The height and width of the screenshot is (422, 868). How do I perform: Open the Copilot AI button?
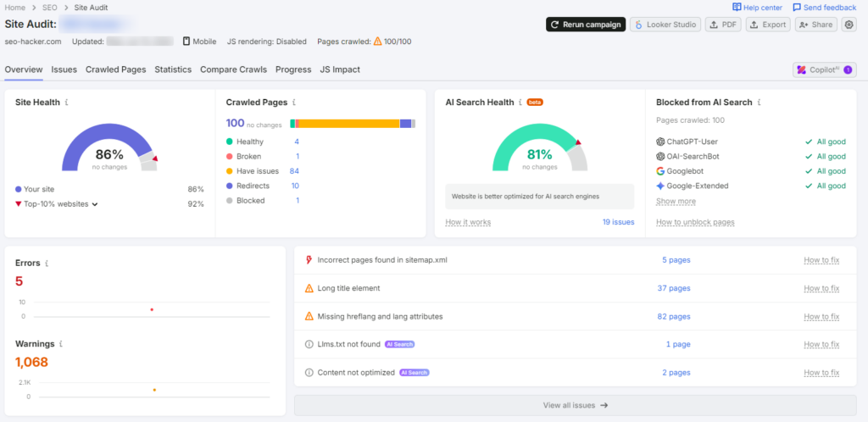(825, 69)
